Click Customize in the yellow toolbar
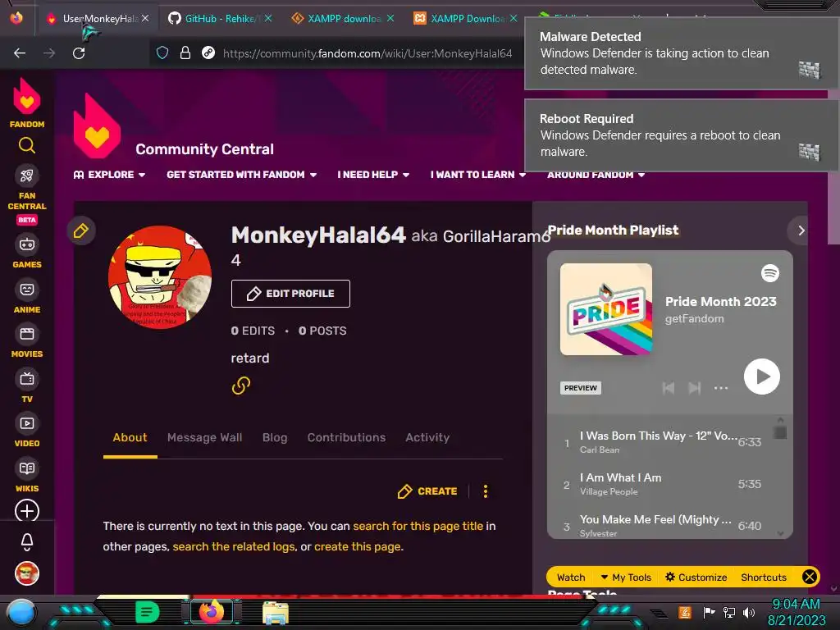 click(x=696, y=577)
